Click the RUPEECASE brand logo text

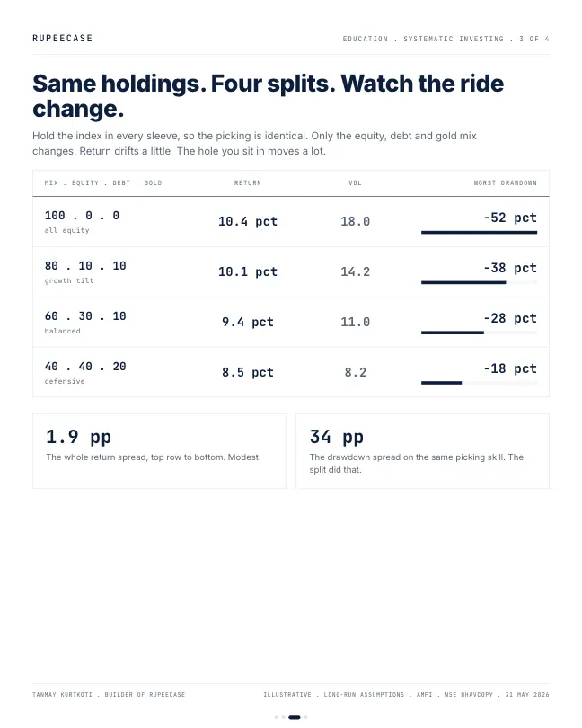(63, 39)
